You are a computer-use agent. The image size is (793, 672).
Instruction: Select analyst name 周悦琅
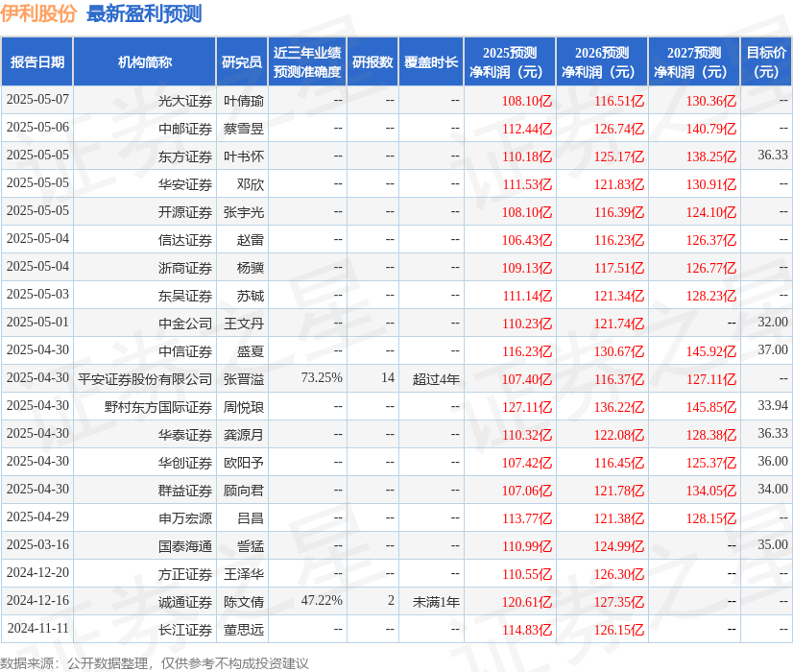pyautogui.click(x=243, y=407)
